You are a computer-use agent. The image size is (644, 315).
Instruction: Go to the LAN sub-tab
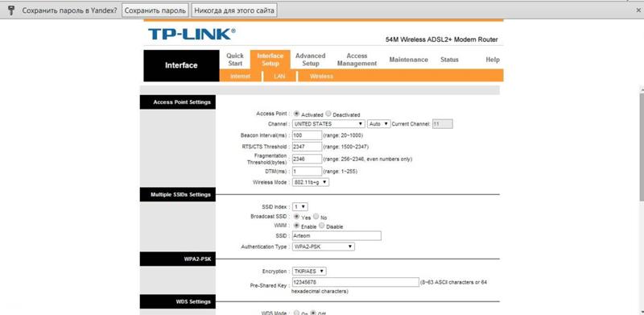click(x=279, y=77)
